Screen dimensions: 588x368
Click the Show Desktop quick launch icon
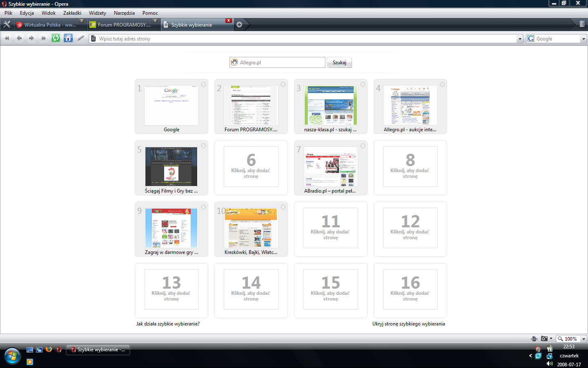pyautogui.click(x=29, y=350)
